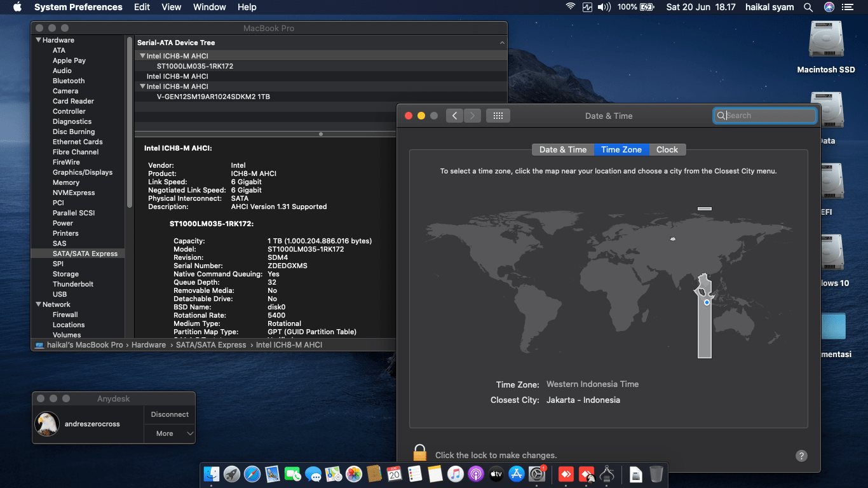Screen dimensions: 868x488
Task: Switch to the Date & Time tab
Action: coord(563,149)
